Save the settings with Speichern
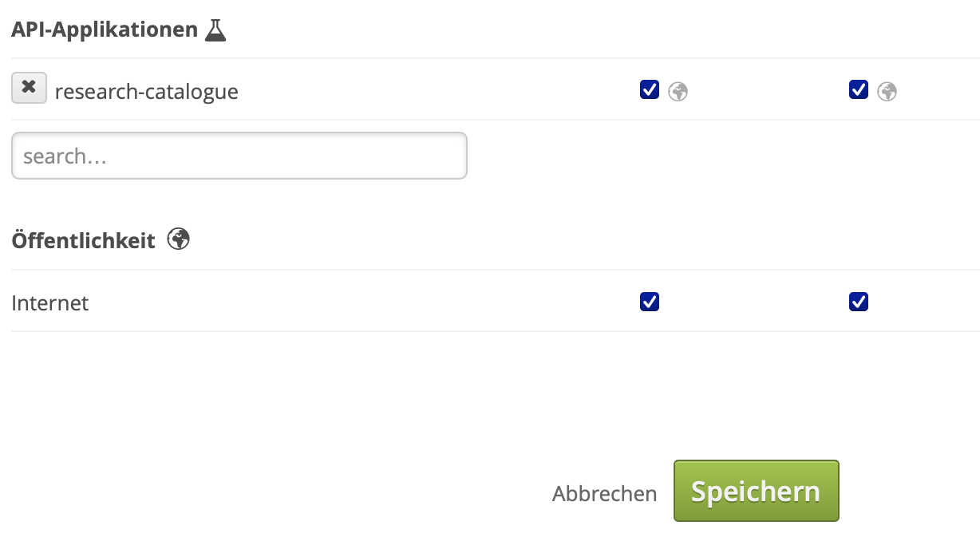The image size is (980, 557). coord(756,491)
